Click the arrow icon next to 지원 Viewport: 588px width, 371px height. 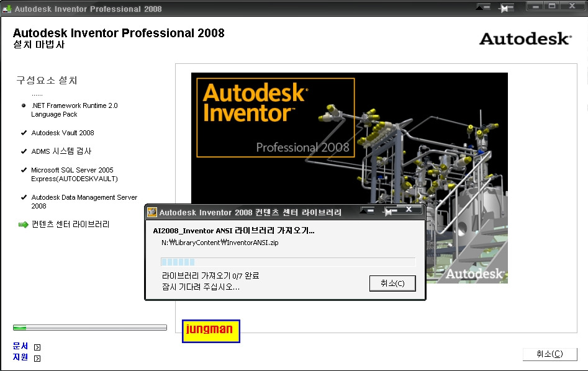tap(37, 359)
